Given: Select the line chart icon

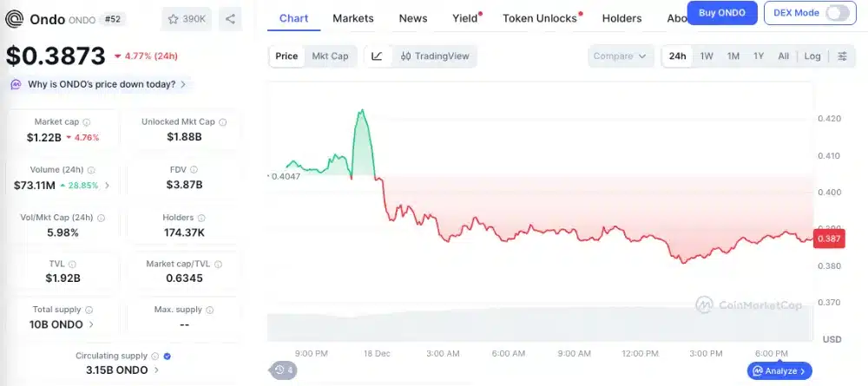Looking at the screenshot, I should click(x=377, y=56).
